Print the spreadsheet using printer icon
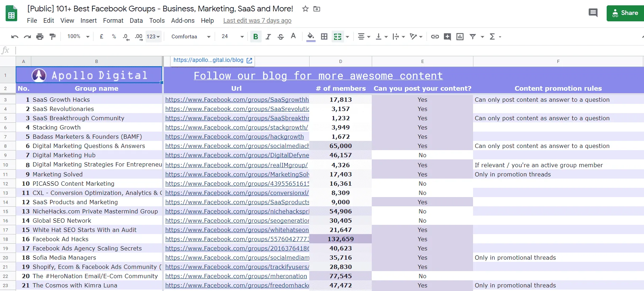This screenshot has width=644, height=291. [40, 37]
